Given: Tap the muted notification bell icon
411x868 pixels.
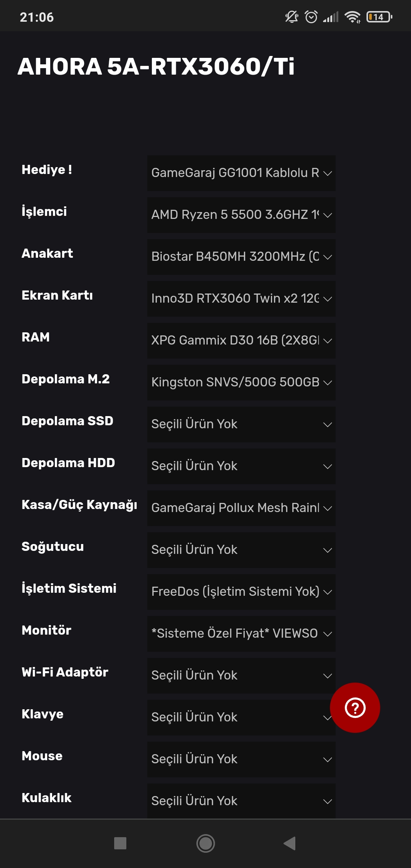Looking at the screenshot, I should (x=292, y=17).
